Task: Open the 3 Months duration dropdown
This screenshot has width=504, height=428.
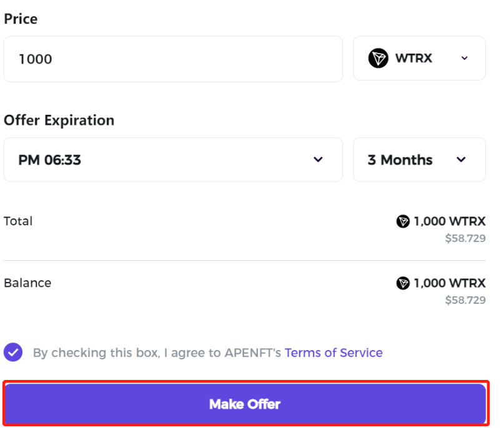Action: point(419,160)
